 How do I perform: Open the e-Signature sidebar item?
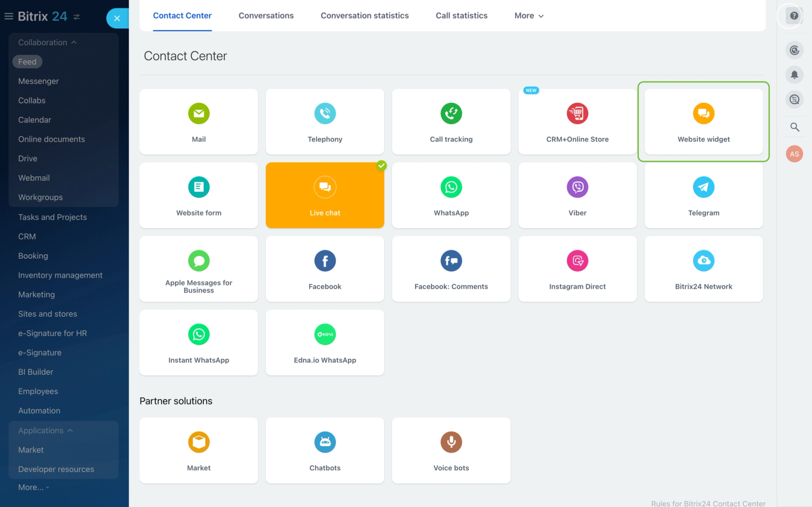coord(40,353)
